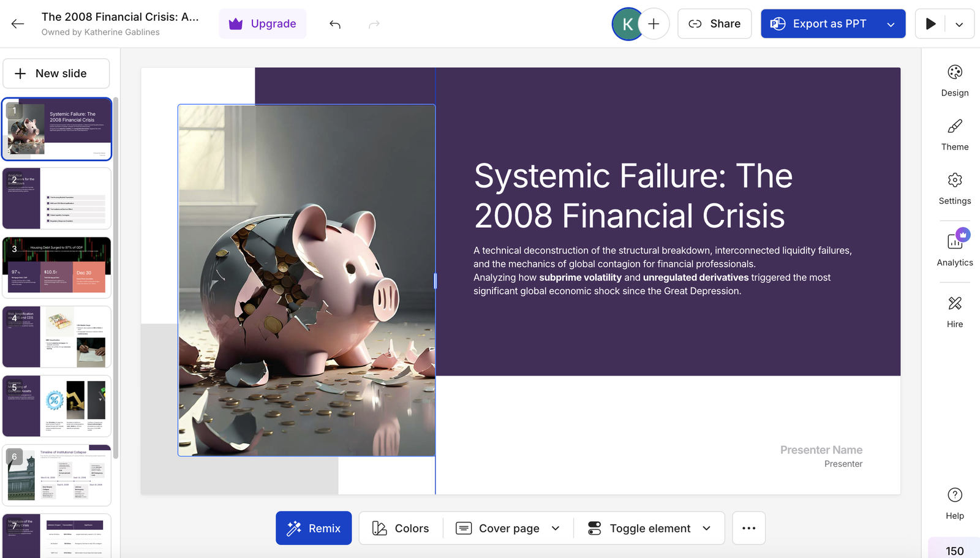
Task: Click the Share button
Action: pyautogui.click(x=714, y=24)
